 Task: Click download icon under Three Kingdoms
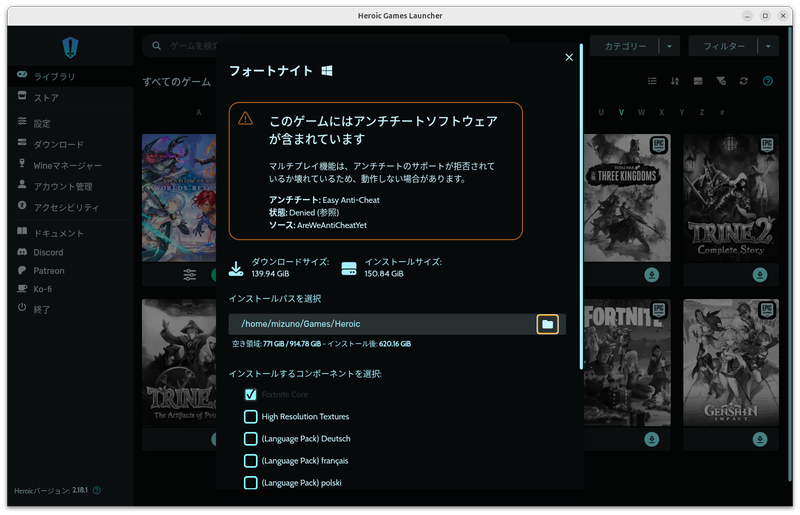(x=652, y=275)
